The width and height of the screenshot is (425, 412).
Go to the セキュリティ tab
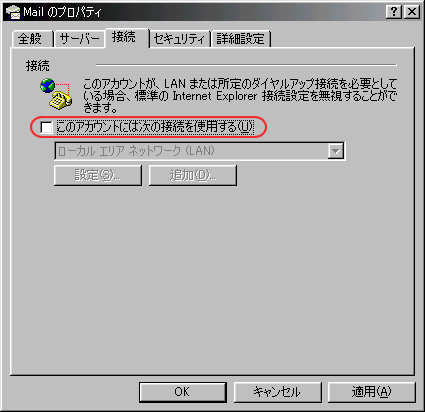[x=179, y=39]
